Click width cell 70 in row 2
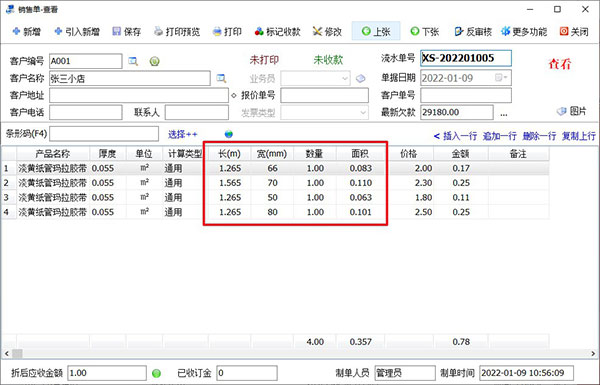The image size is (600, 385). coord(272,183)
